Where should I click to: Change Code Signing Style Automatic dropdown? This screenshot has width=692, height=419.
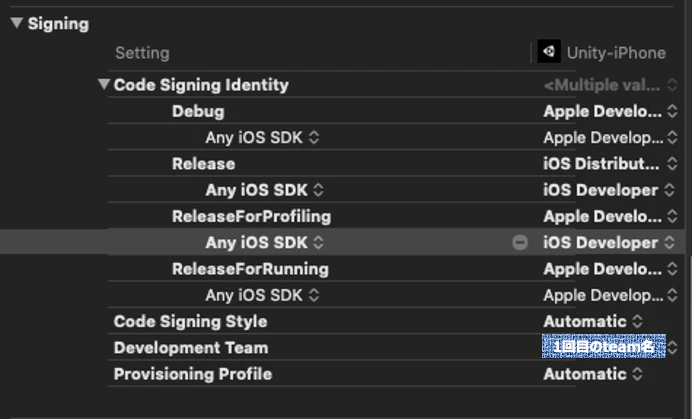tap(593, 321)
